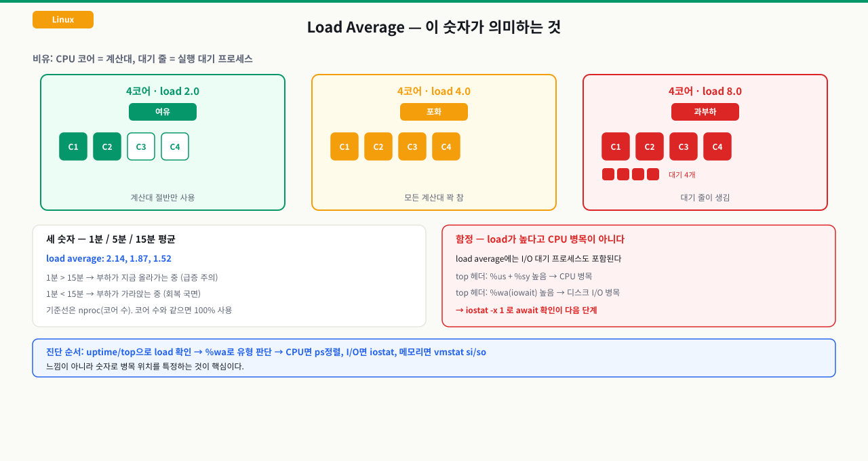Click heading 4코어 · load 4.0
Image resolution: width=868 pixels, height=461 pixels.
tap(434, 92)
